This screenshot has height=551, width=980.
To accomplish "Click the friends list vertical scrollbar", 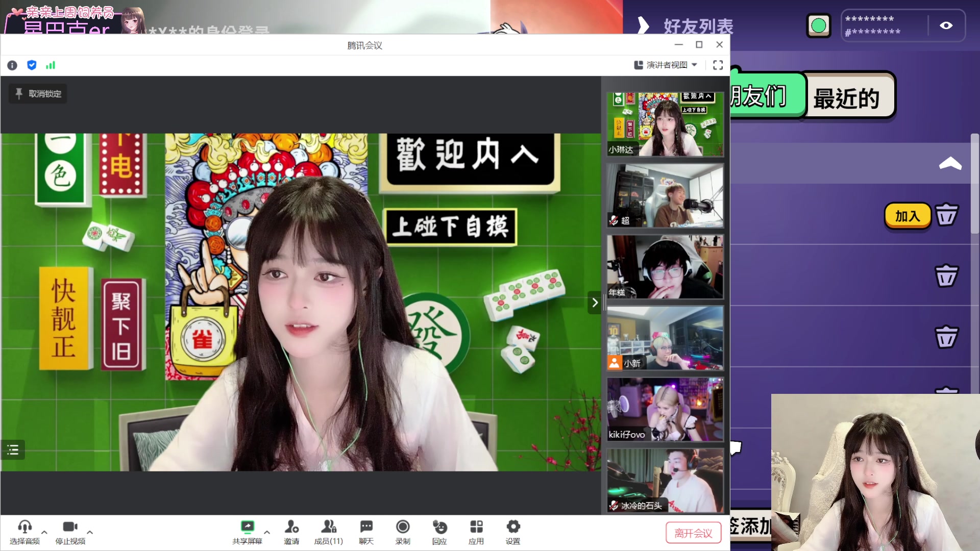I will pyautogui.click(x=974, y=184).
